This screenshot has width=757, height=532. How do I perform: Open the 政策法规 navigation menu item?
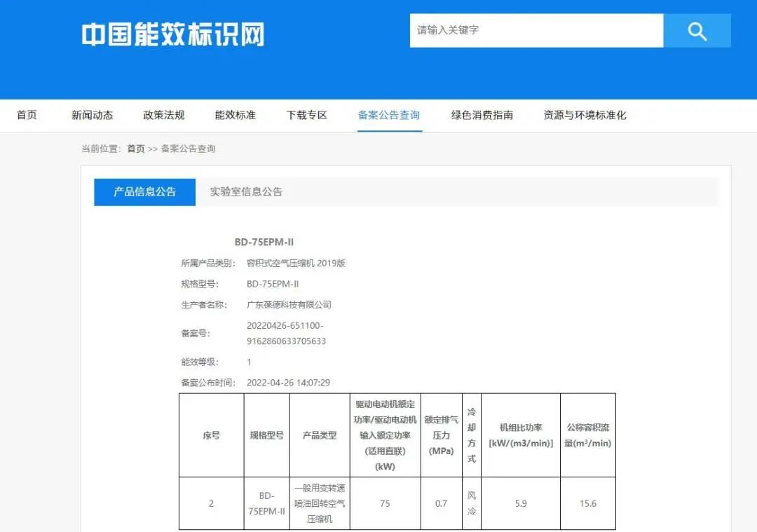(163, 116)
